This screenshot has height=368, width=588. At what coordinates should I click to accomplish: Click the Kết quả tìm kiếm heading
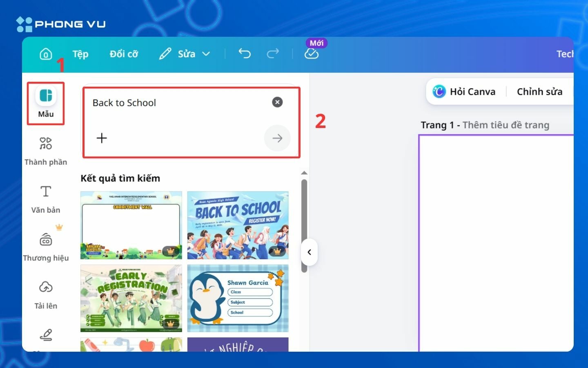coord(120,178)
